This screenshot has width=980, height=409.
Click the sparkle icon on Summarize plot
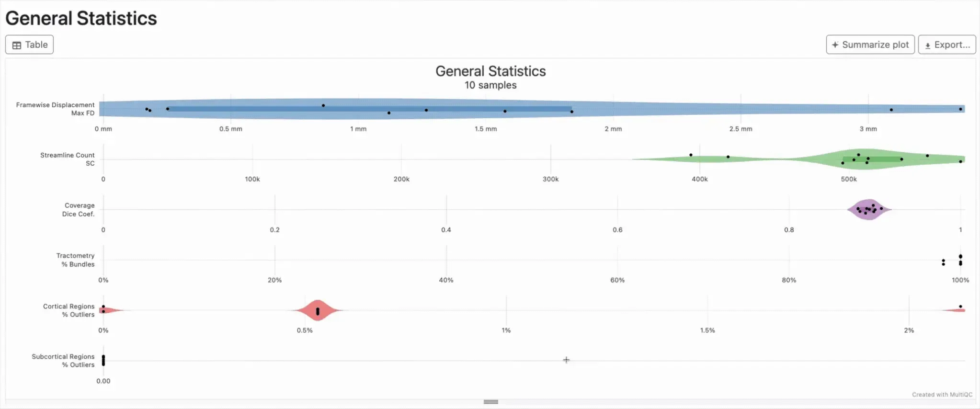click(x=835, y=44)
